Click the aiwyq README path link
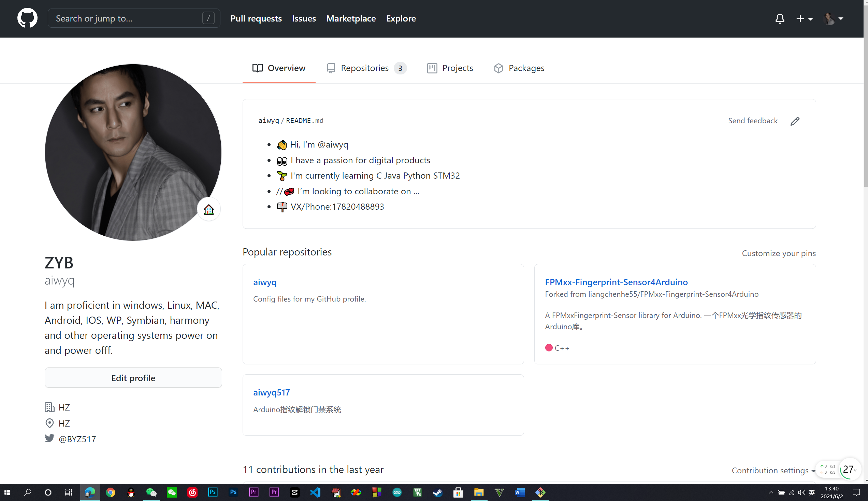 pyautogui.click(x=269, y=121)
